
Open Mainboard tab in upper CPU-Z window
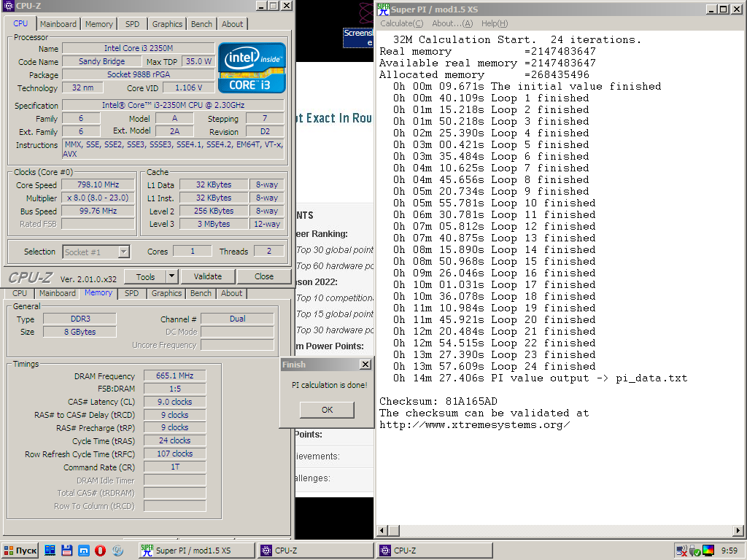(58, 24)
